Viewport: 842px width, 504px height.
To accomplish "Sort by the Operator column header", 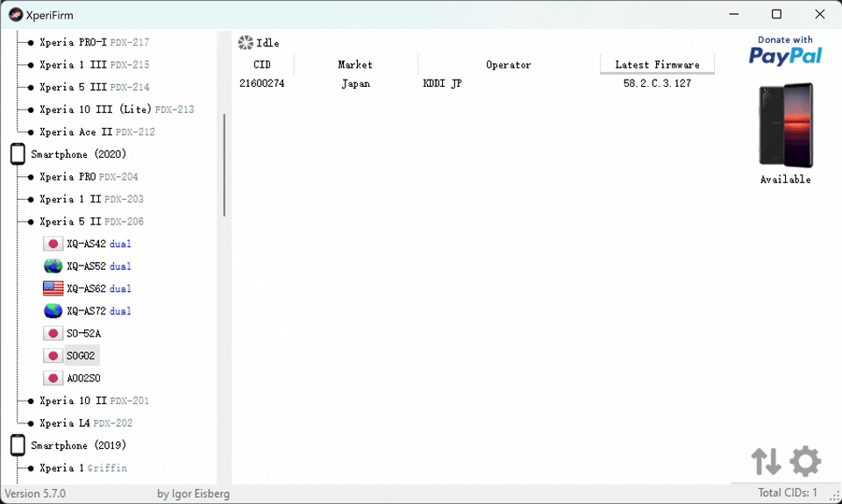I will 509,64.
